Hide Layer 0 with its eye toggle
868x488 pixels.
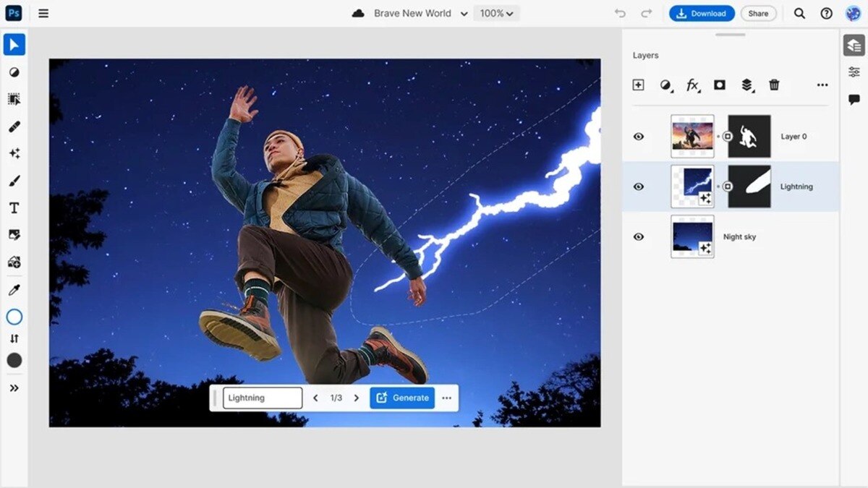638,136
